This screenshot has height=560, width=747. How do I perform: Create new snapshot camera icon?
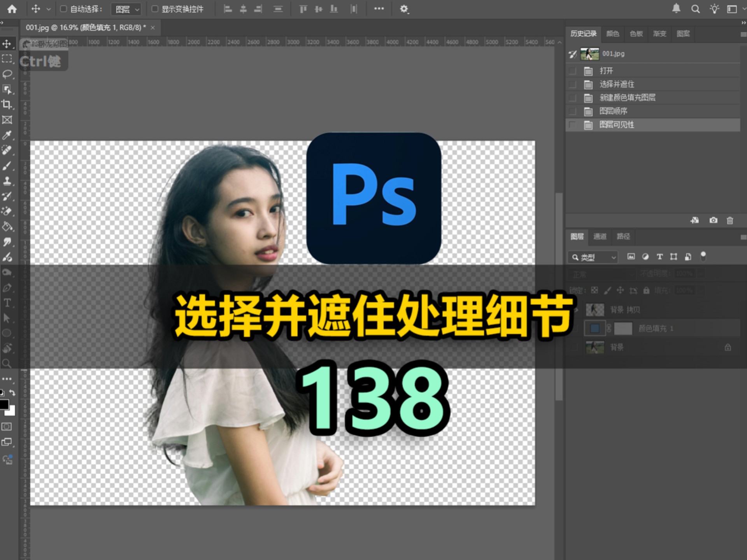click(x=713, y=220)
